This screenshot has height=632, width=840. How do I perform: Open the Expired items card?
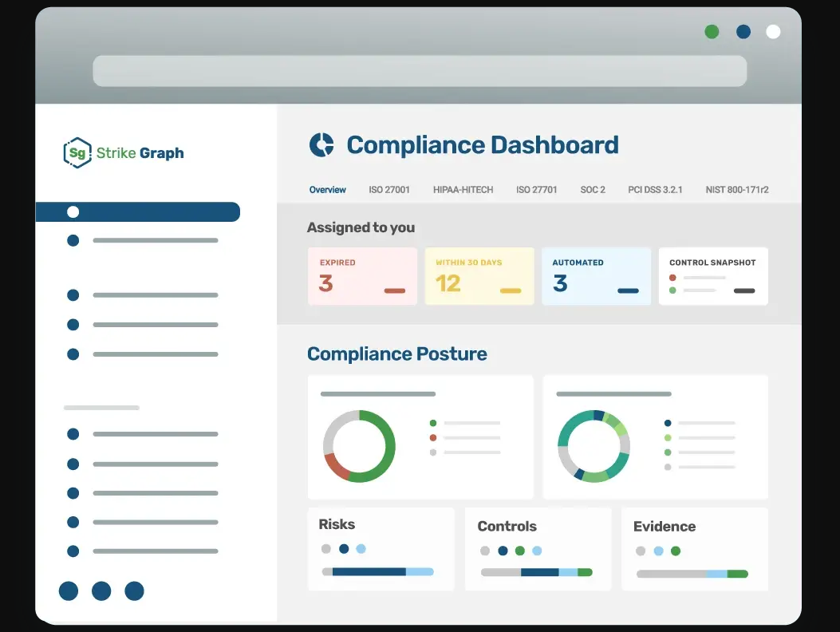pyautogui.click(x=362, y=276)
